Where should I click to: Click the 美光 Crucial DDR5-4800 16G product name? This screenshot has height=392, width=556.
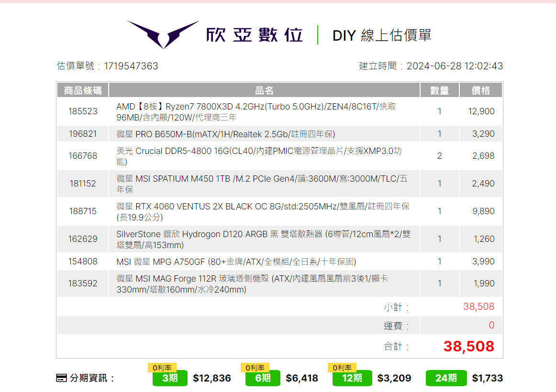[x=259, y=156]
